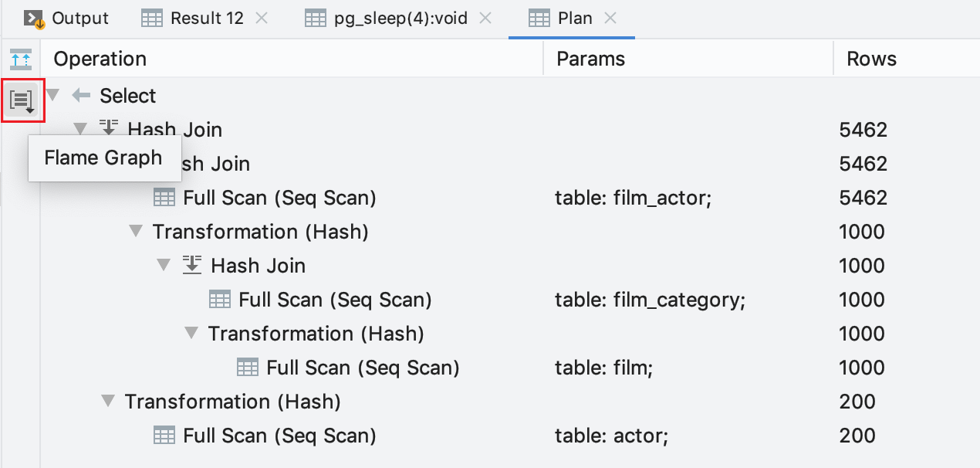Screen dimensions: 980x468
Task: Click the nested Hash Join icon
Action: pos(192,266)
